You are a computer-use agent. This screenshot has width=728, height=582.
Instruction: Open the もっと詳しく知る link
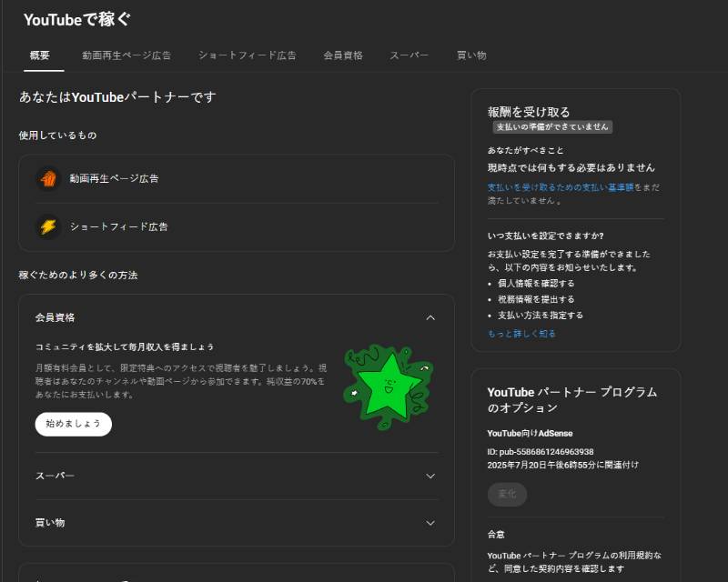[x=521, y=334]
